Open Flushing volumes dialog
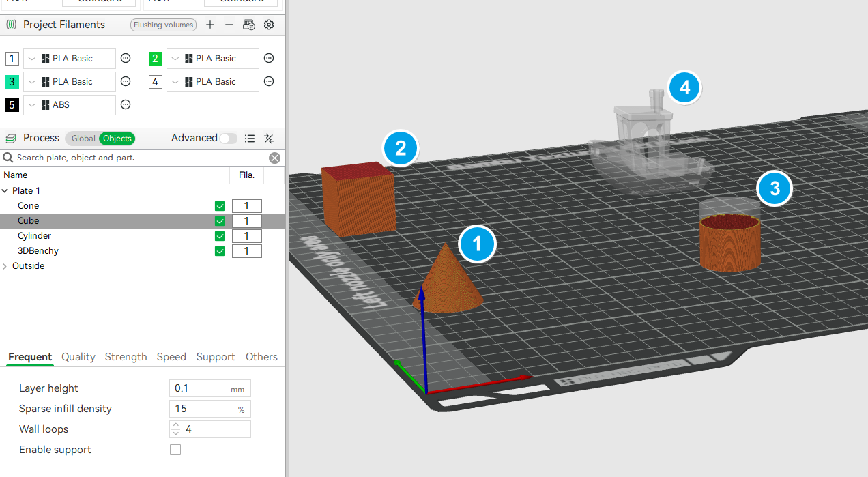The height and width of the screenshot is (477, 868). (x=164, y=25)
